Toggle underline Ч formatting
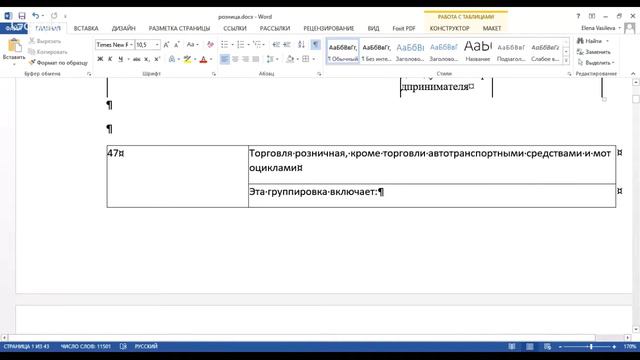 [x=121, y=59]
